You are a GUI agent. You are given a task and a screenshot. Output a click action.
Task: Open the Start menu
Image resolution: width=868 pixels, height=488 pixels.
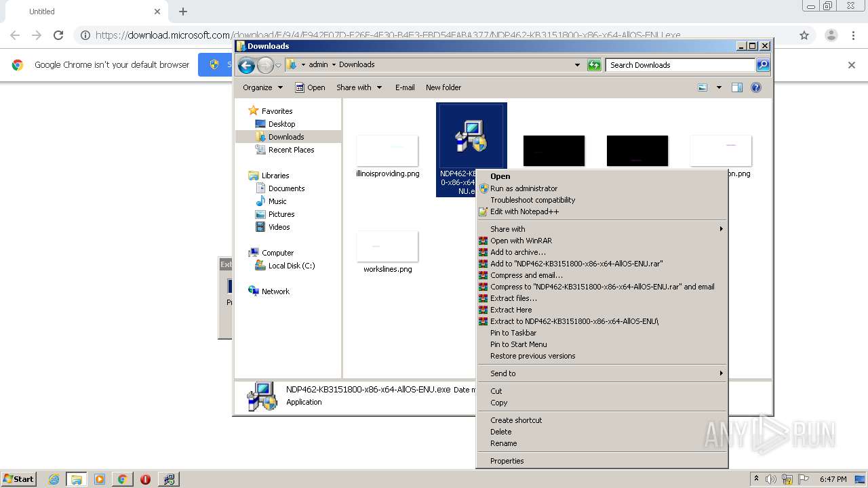(19, 479)
